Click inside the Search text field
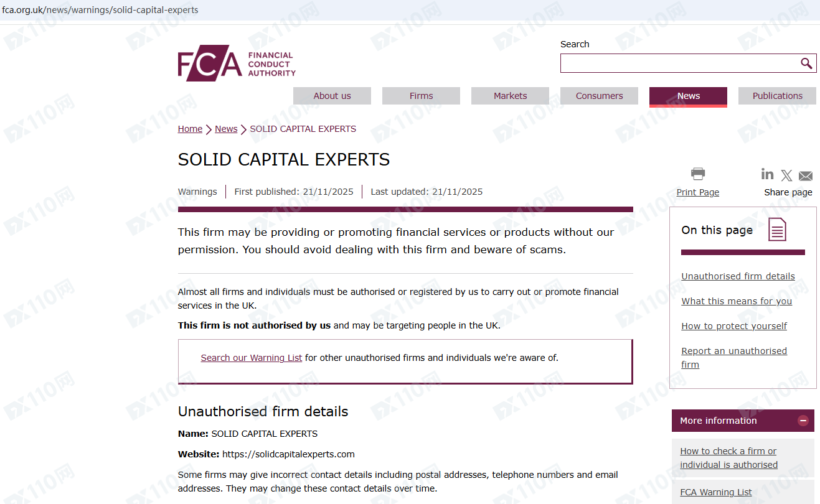820x504 pixels. [679, 63]
